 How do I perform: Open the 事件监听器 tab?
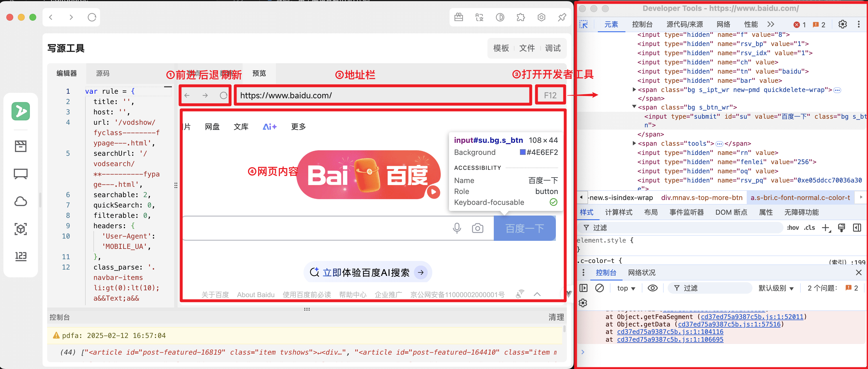686,212
